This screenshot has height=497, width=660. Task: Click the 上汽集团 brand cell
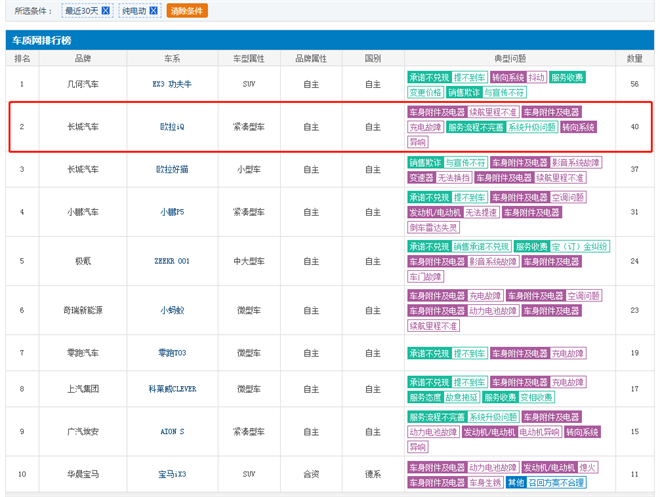pos(83,389)
